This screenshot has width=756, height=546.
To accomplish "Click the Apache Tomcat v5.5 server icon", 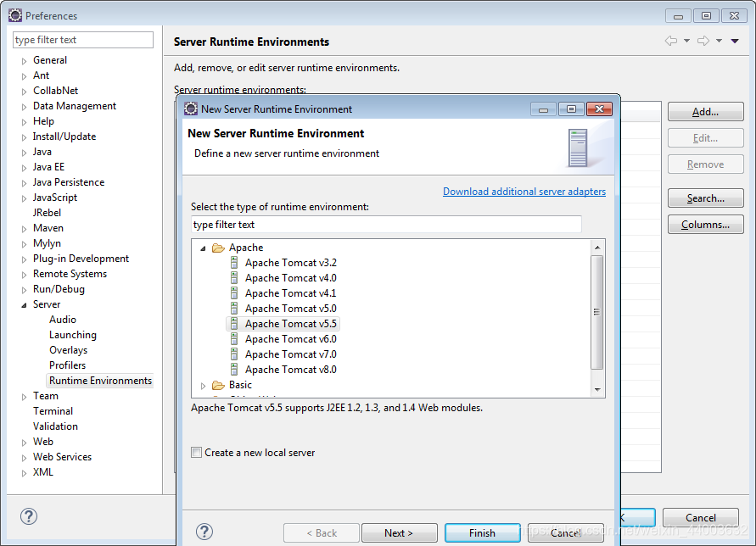I will coord(234,324).
